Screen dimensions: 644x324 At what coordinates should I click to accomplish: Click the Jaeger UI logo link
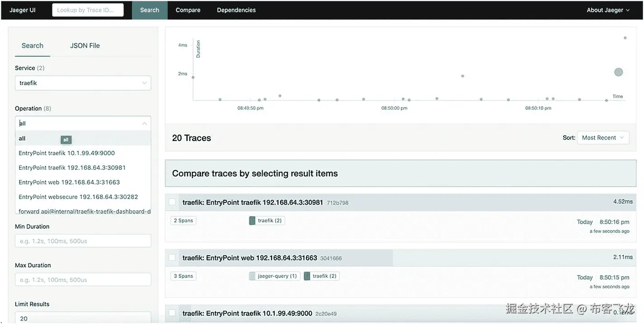(23, 10)
